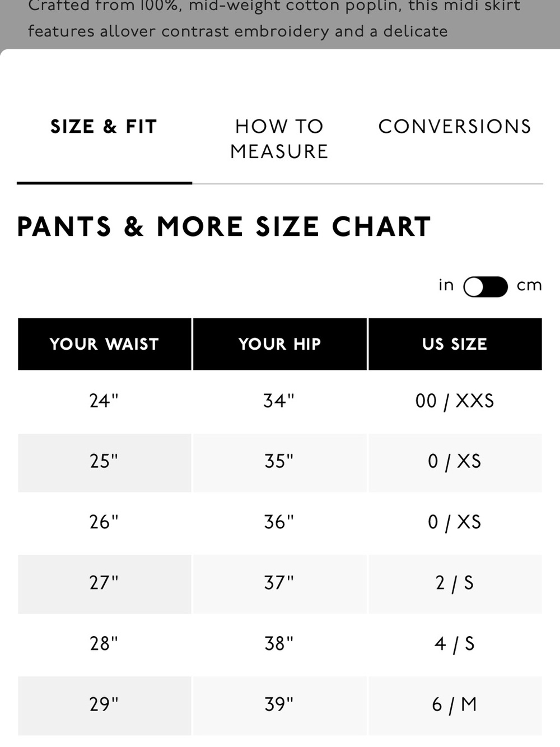Select the Size & Fit tab
The image size is (560, 747).
104,126
